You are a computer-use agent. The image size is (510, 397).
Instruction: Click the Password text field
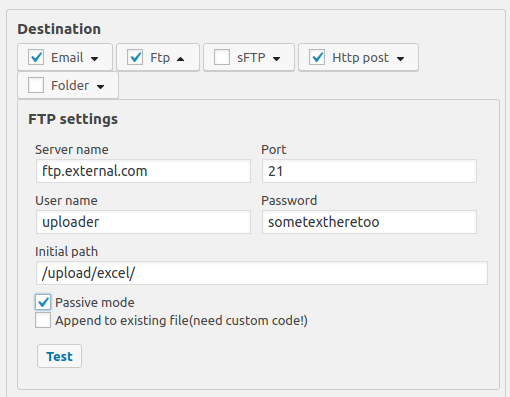369,222
